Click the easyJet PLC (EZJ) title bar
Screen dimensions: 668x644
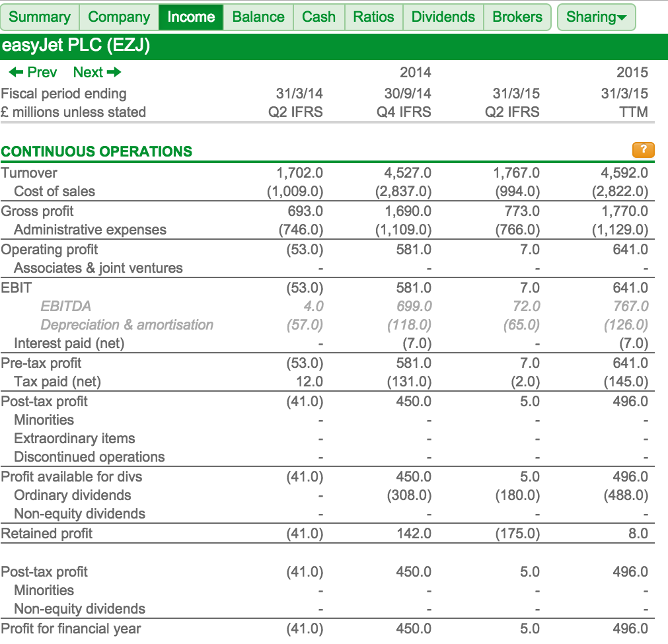[334, 46]
